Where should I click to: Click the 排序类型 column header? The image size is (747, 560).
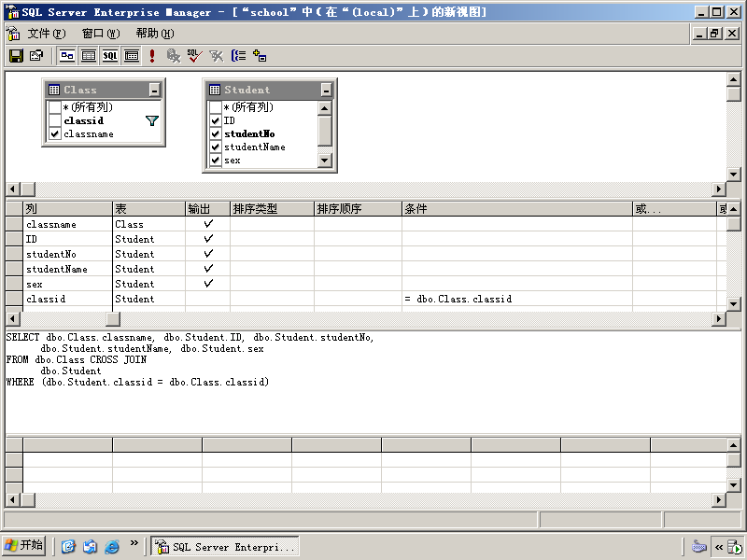(272, 208)
